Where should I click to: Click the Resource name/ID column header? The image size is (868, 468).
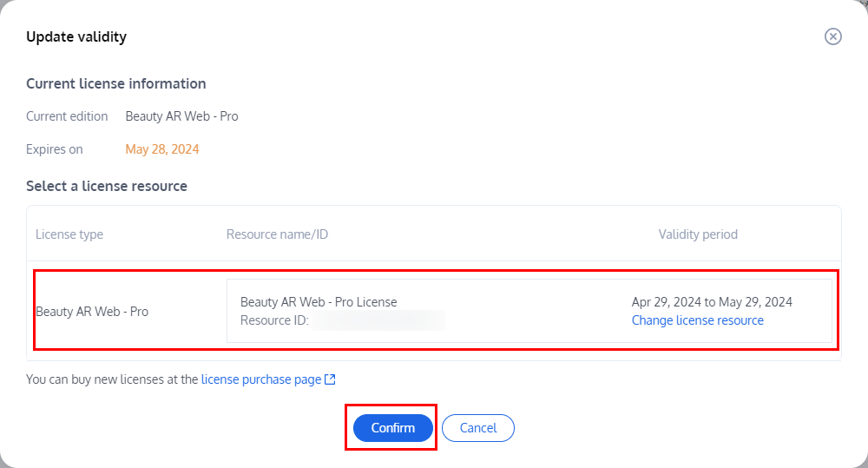click(x=278, y=234)
